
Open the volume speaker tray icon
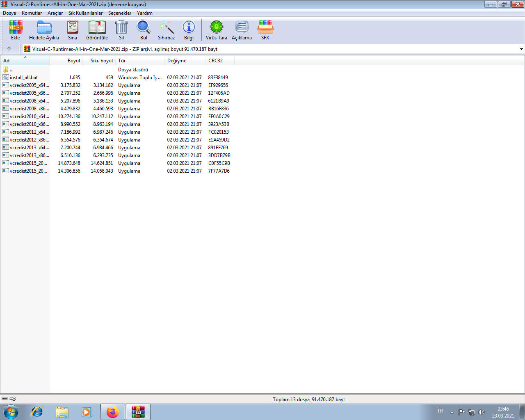[482, 412]
